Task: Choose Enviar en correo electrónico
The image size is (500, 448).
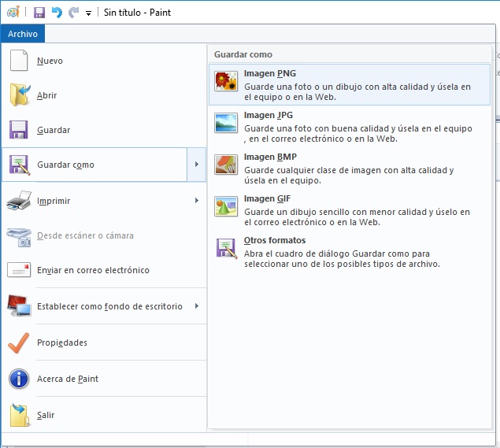Action: 104,270
